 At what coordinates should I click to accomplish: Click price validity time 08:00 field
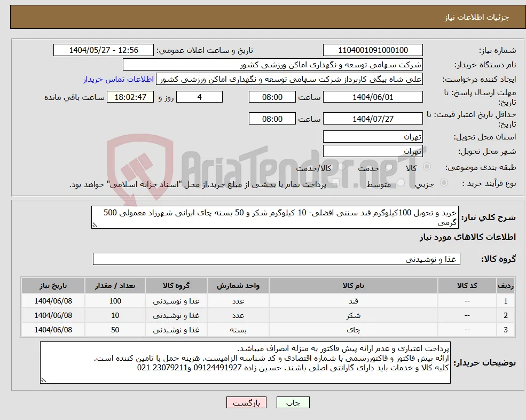(x=272, y=119)
